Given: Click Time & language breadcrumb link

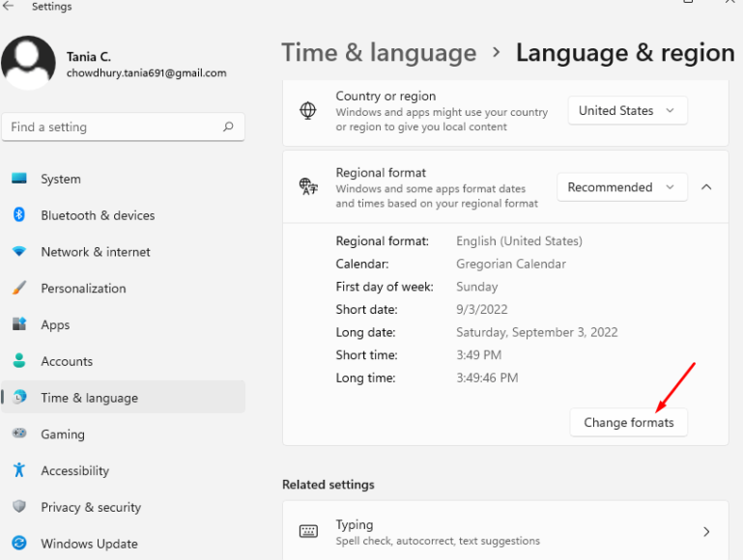Looking at the screenshot, I should click(379, 52).
